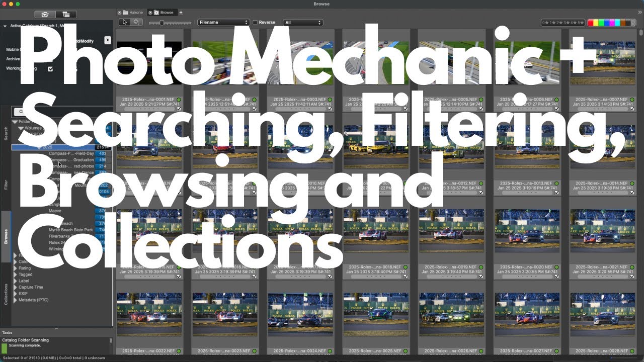The height and width of the screenshot is (362, 644).
Task: Toggle the Reverse sort checkbox
Action: pyautogui.click(x=255, y=23)
